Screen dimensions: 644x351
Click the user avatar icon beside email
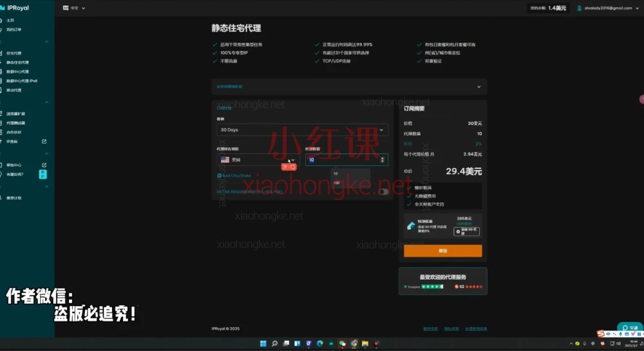click(x=579, y=8)
